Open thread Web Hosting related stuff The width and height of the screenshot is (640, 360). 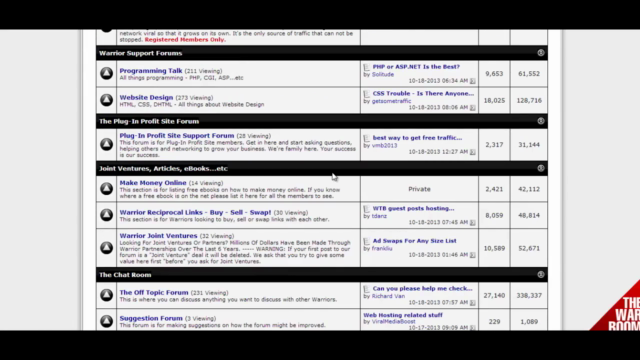403,315
